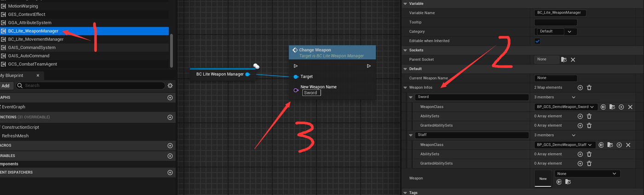Open Sword WeaponClass class dropdown
This screenshot has height=195, width=644.
(566, 107)
